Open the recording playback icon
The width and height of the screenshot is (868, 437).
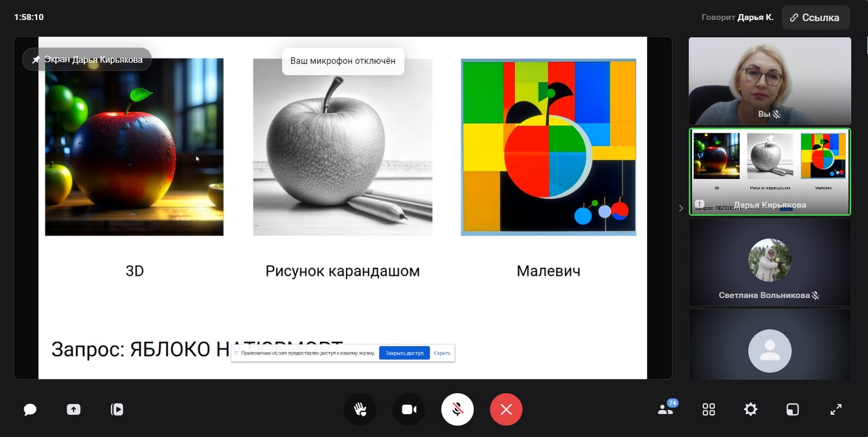[x=117, y=409]
